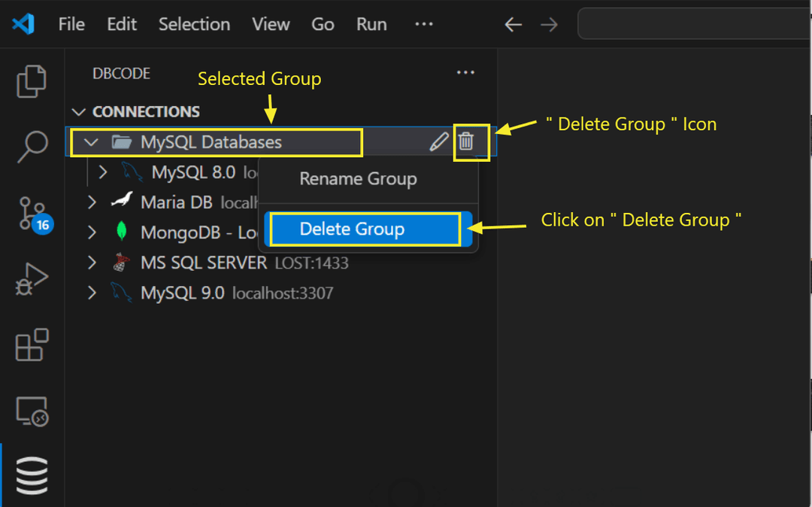This screenshot has width=812, height=507.
Task: Choose Rename Group from the menu
Action: tap(358, 179)
